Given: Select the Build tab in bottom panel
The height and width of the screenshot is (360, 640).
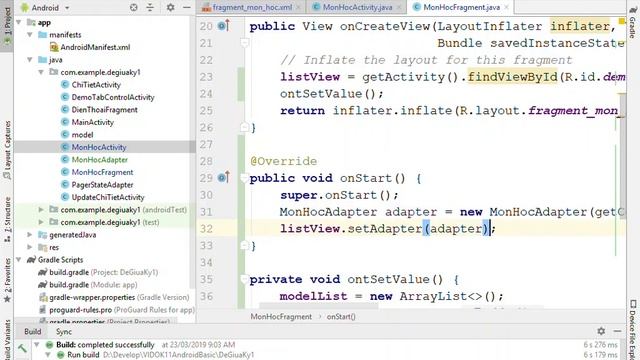Looking at the screenshot, I should [x=32, y=331].
